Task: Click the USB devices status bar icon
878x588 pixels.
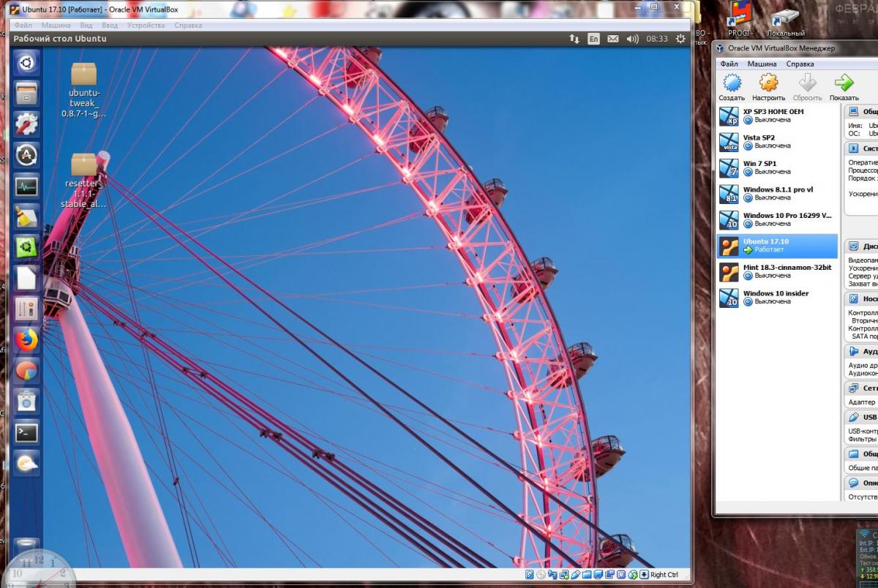Action: pyautogui.click(x=577, y=575)
